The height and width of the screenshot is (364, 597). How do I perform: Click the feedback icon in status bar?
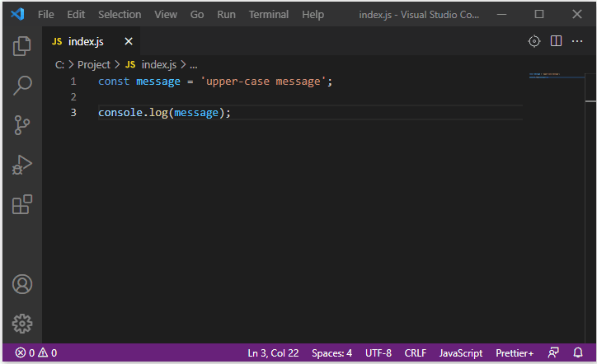(553, 352)
